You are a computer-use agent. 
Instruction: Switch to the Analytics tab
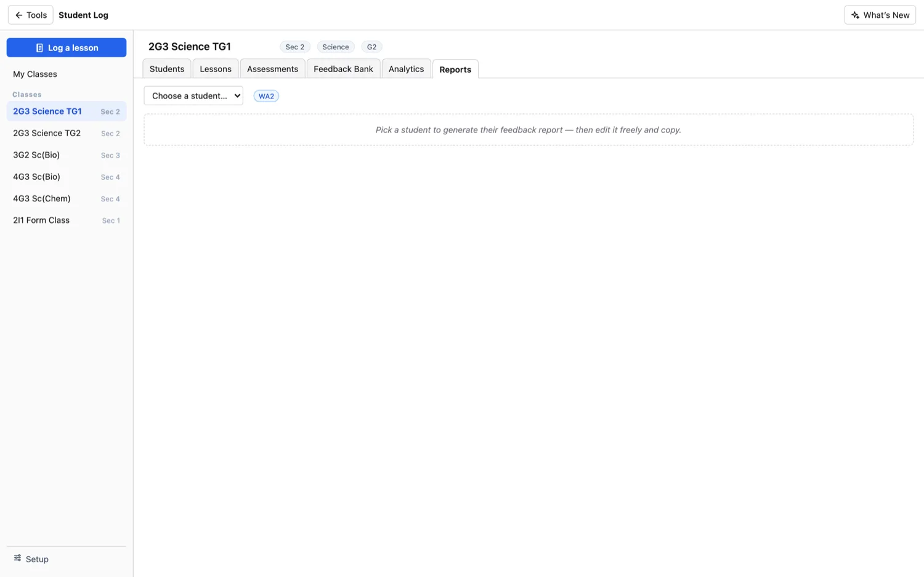(406, 69)
